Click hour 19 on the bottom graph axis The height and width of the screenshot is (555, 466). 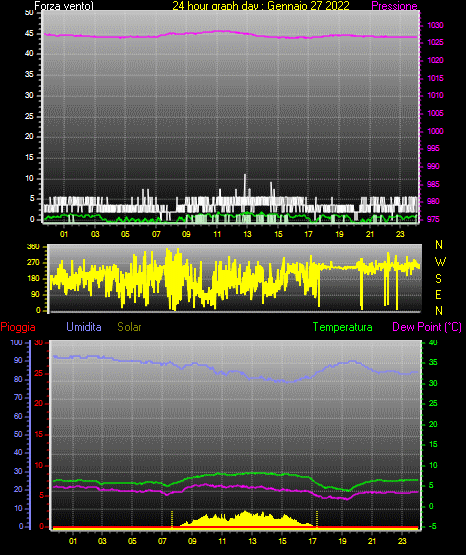[x=342, y=541]
